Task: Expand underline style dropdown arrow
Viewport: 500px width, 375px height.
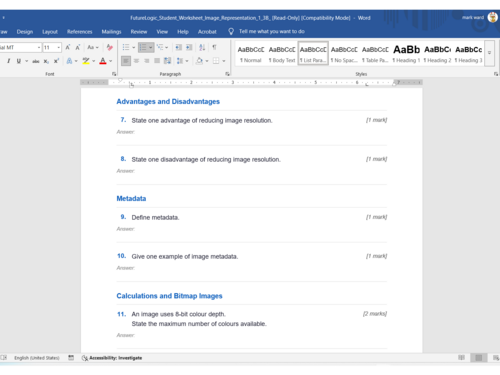Action: tap(26, 61)
